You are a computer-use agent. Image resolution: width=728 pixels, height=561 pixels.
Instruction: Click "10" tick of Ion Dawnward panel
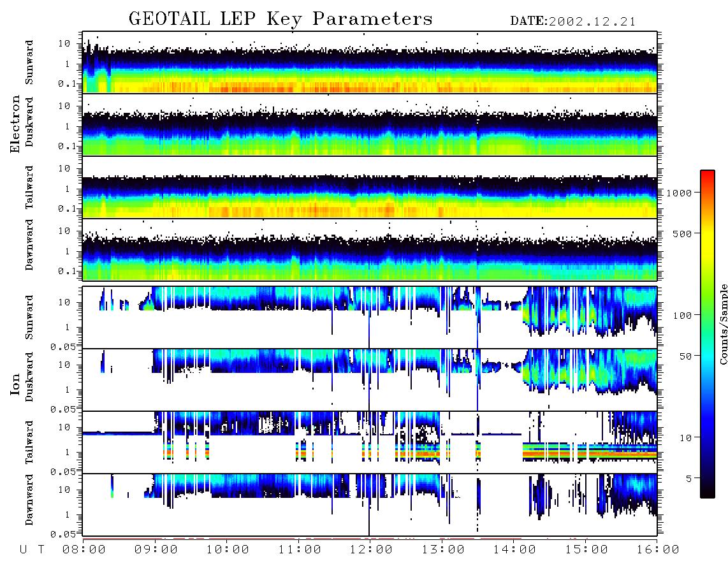point(64,490)
